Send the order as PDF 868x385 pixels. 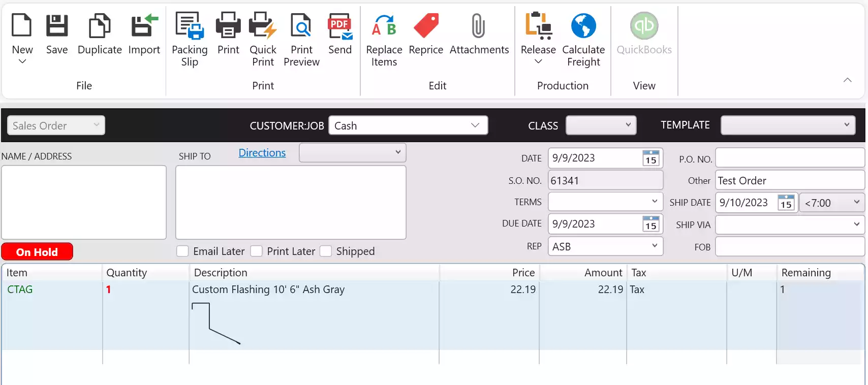(x=340, y=26)
